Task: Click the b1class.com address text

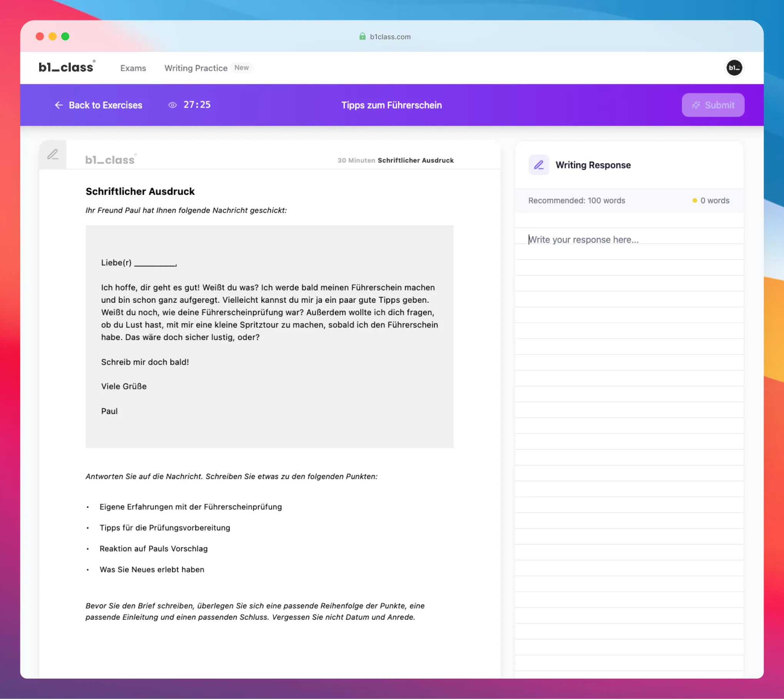Action: coord(390,37)
